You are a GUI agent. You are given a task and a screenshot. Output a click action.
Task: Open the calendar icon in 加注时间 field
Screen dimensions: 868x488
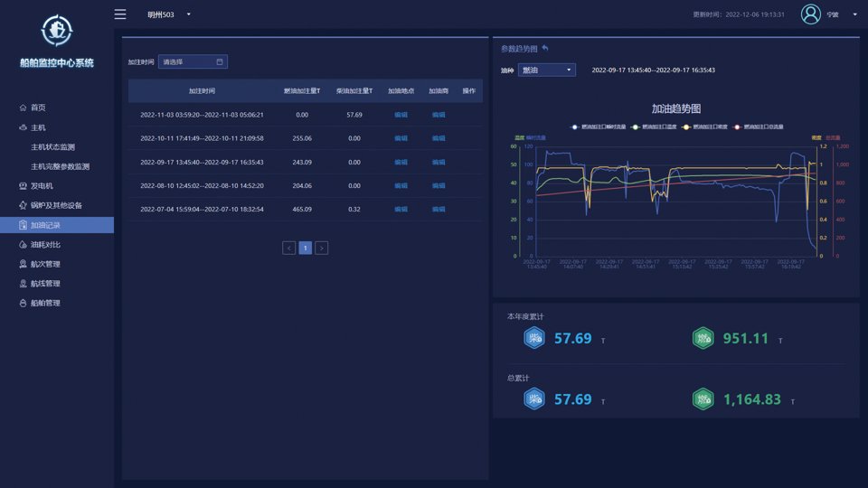219,62
